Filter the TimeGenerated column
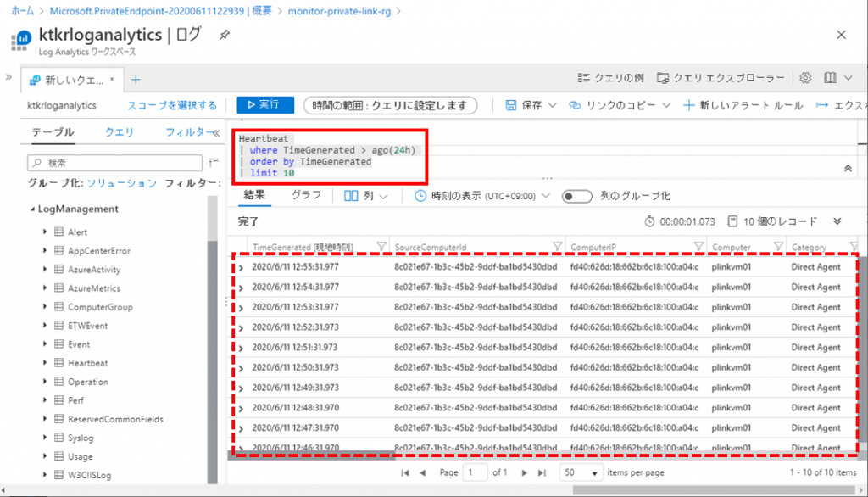This screenshot has height=497, width=868. (x=381, y=247)
